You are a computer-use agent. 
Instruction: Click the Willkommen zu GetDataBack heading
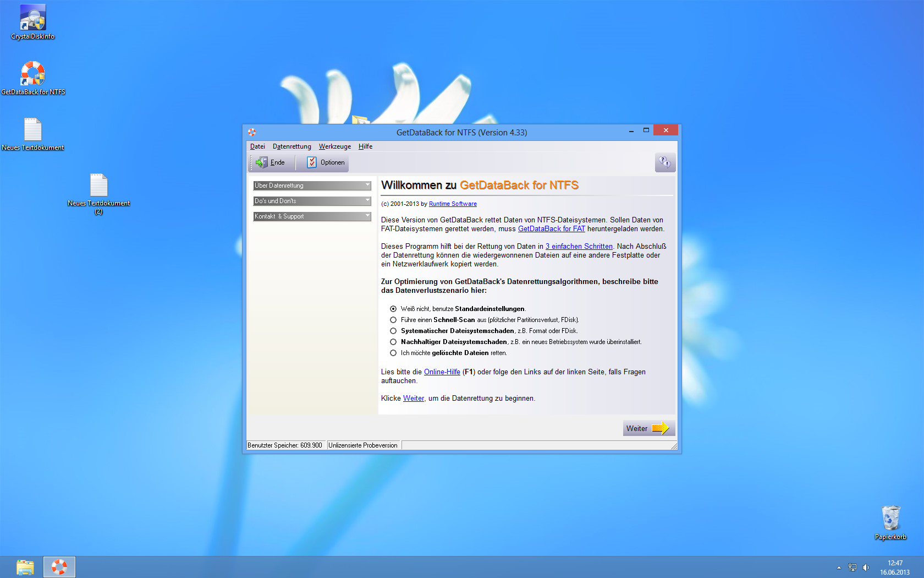[x=480, y=186]
